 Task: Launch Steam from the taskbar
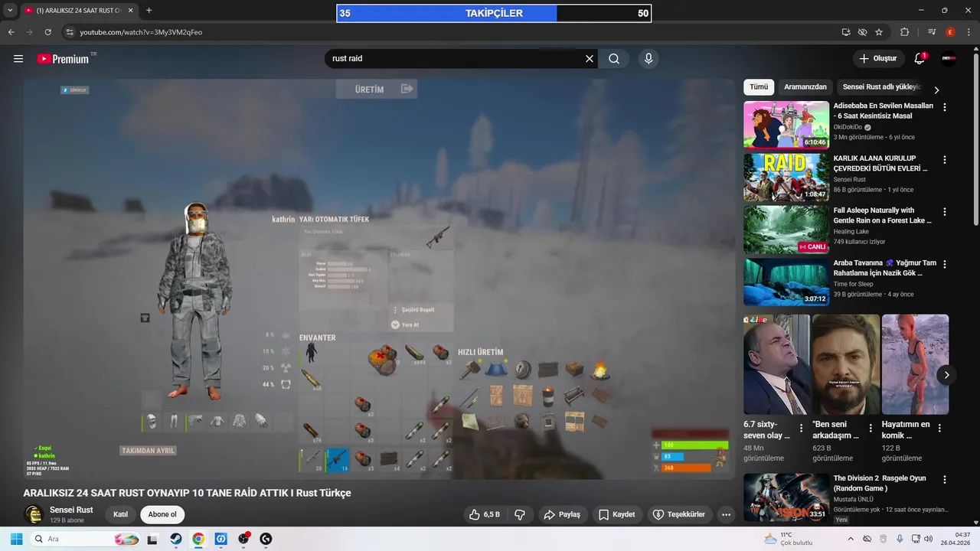[x=175, y=539]
